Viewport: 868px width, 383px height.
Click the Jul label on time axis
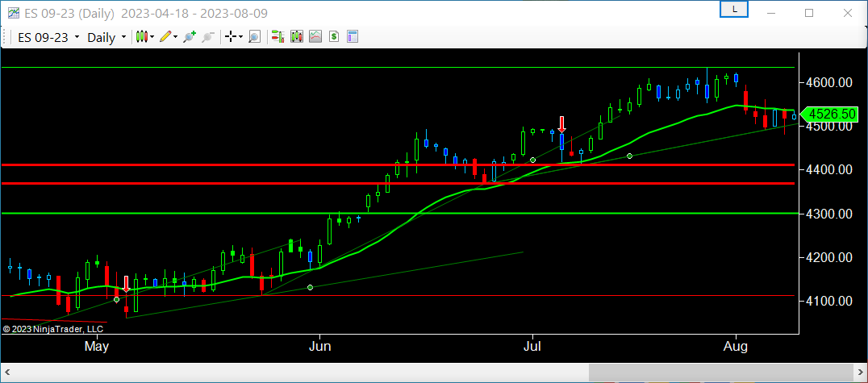click(532, 347)
